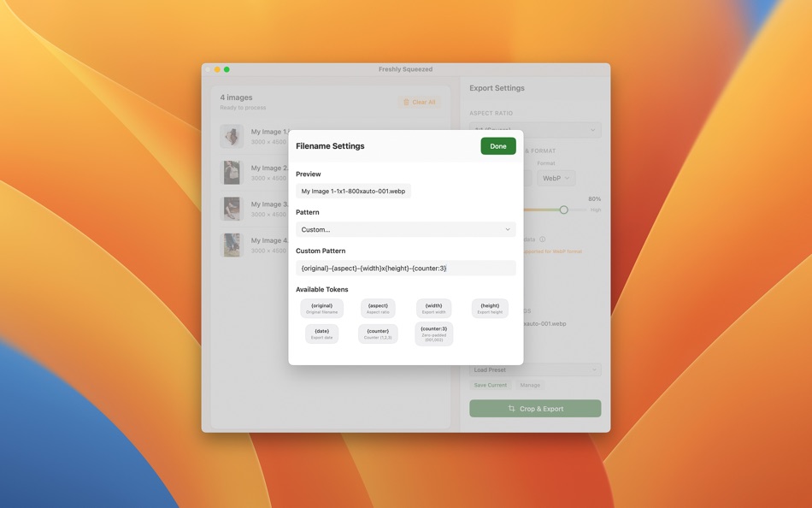Open the Manage presets link
This screenshot has width=812, height=508.
[x=530, y=385]
